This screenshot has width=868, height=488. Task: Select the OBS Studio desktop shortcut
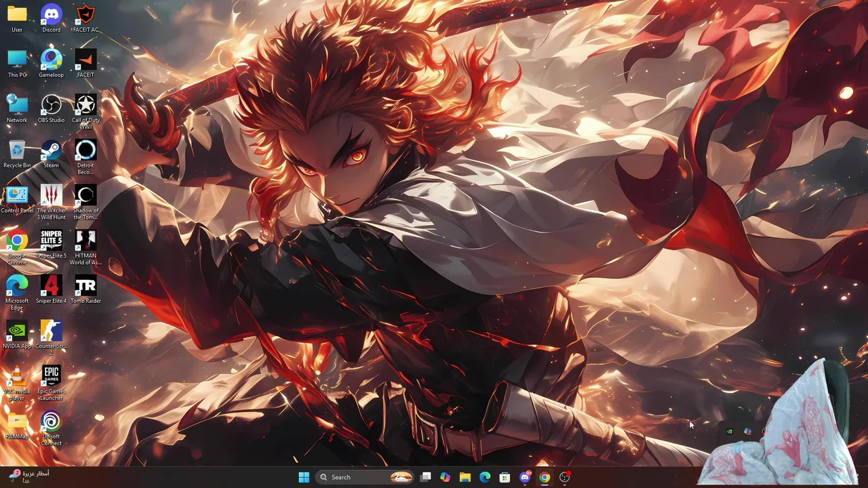[51, 109]
